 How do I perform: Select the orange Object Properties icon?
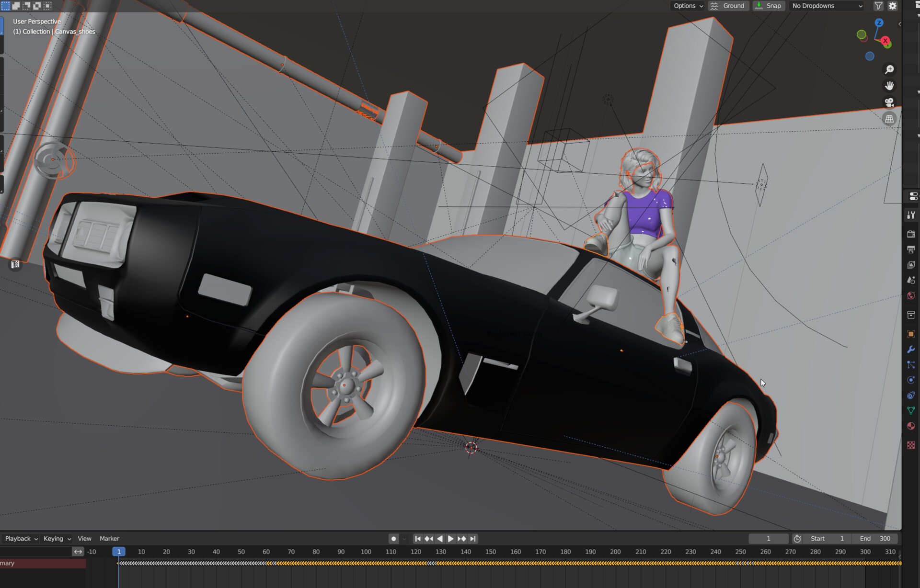[911, 334]
